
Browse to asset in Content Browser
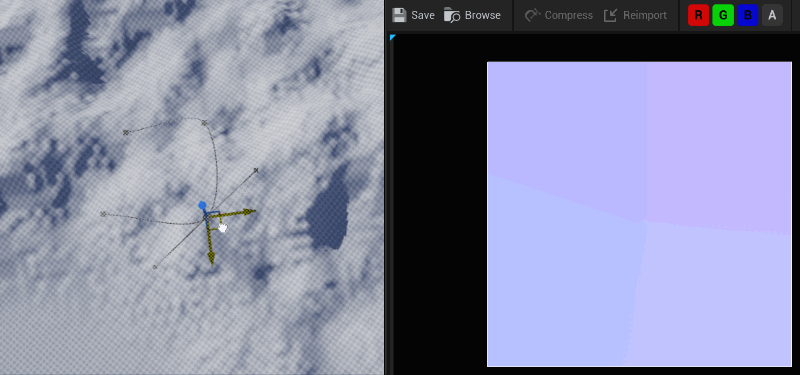[472, 15]
